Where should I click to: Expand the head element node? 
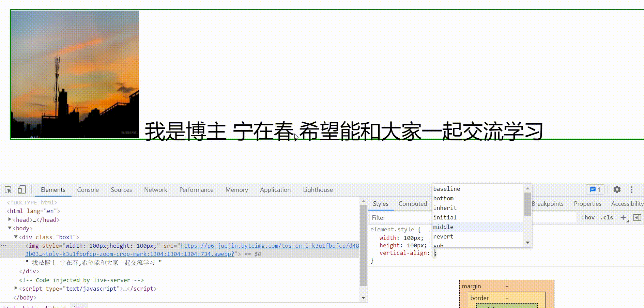tap(10, 219)
